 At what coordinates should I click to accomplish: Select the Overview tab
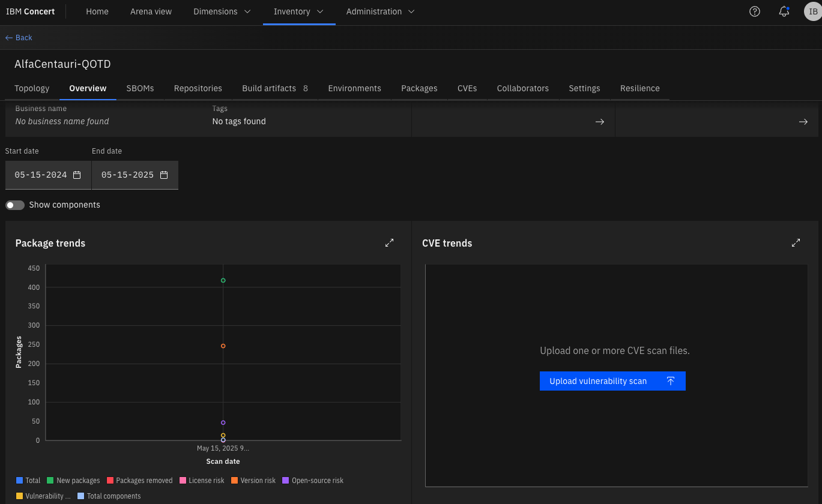pyautogui.click(x=88, y=88)
